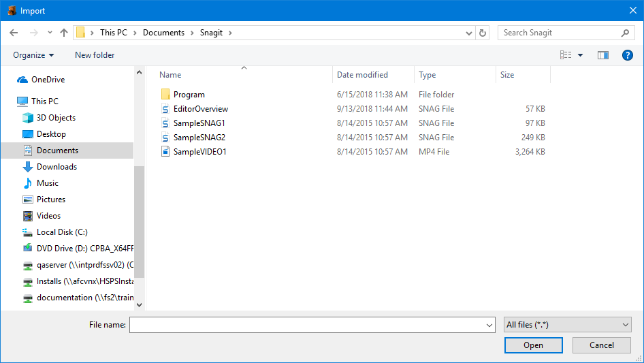Open the Organize menu

33,55
